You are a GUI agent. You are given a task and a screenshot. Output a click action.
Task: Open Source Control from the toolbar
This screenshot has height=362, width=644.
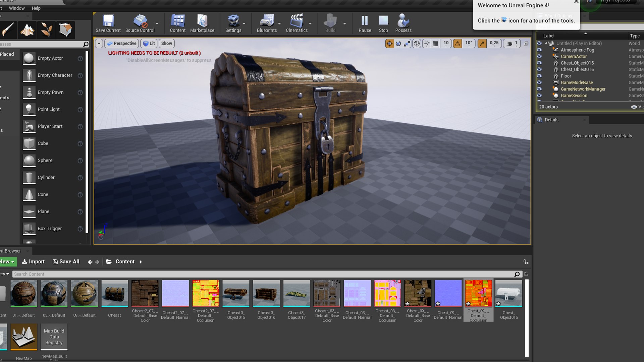point(140,23)
